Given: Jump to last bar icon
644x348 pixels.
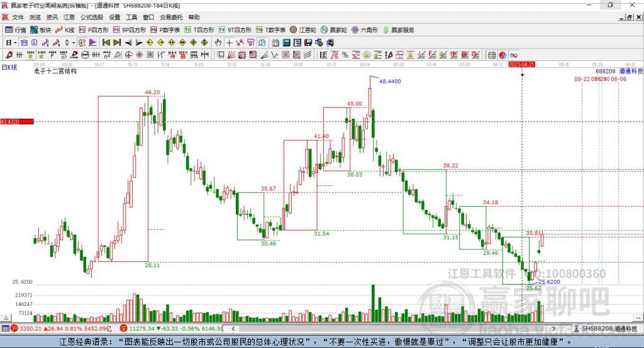Looking at the screenshot, I should tap(117, 43).
